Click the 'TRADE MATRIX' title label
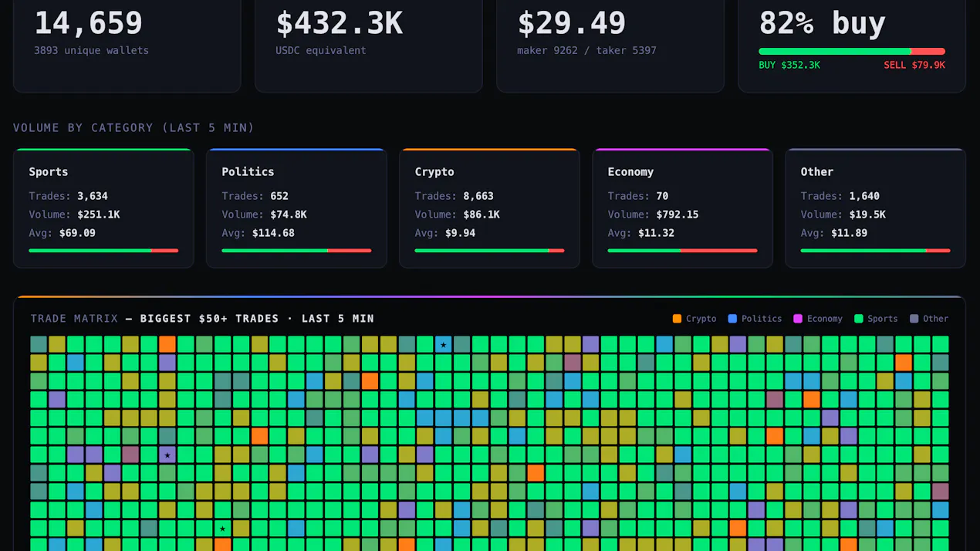 [74, 319]
